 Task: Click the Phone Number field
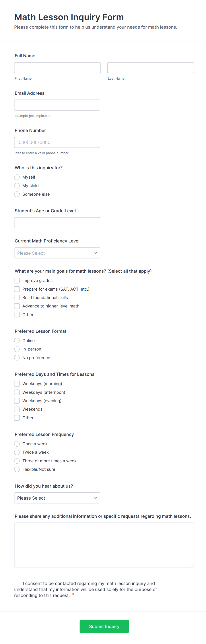coord(57,142)
